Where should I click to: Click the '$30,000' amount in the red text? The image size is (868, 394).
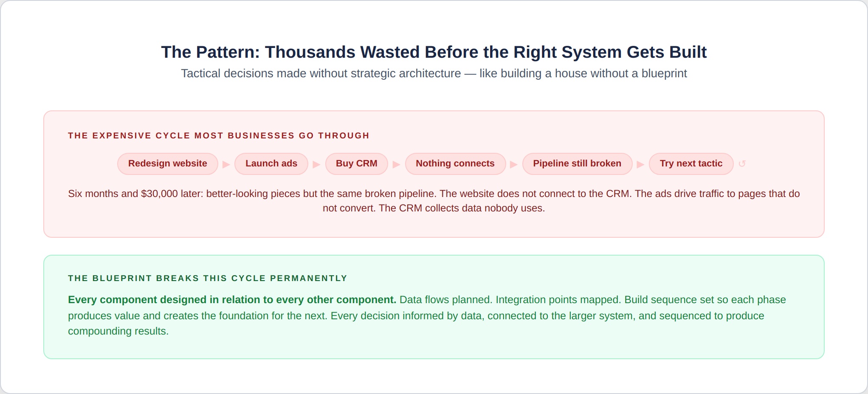pos(159,194)
